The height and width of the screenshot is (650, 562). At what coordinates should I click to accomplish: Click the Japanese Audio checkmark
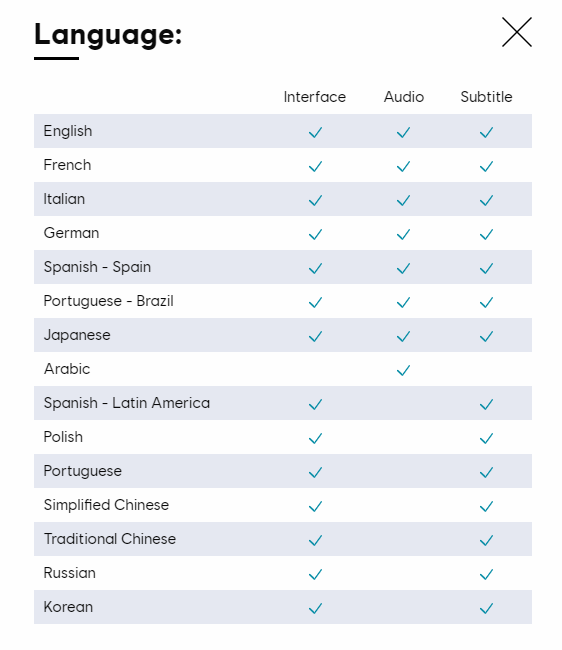pyautogui.click(x=403, y=337)
